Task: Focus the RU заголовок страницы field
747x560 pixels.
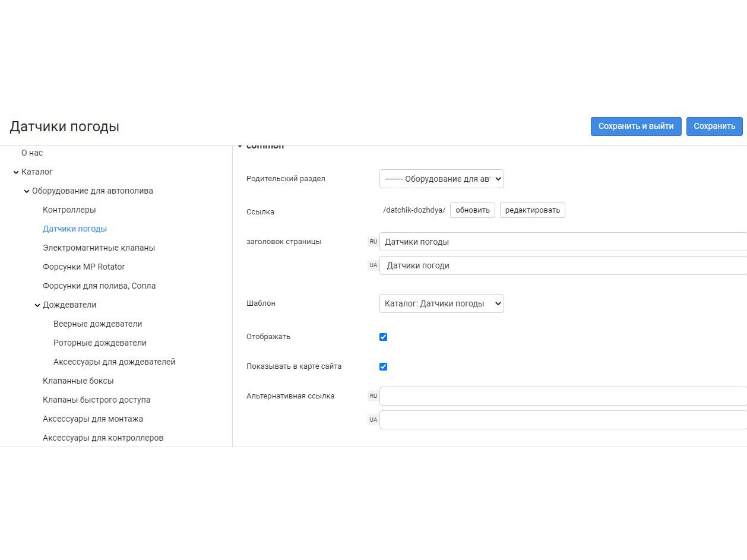Action: [563, 242]
